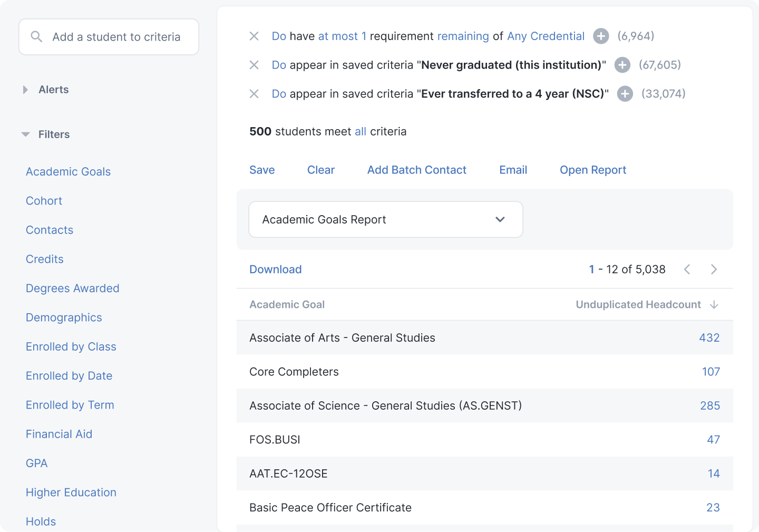Sort by Unduplicated Headcount arrow
This screenshot has height=532, width=759.
pos(714,305)
